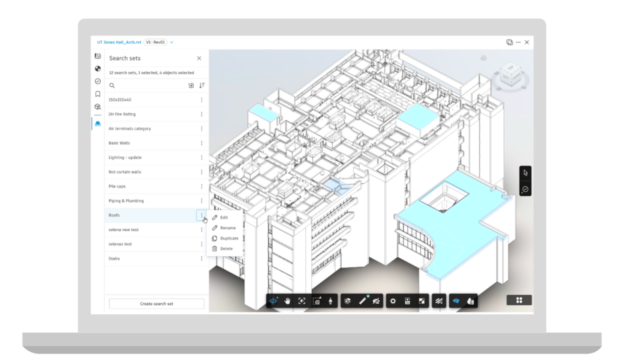Screen dimensions: 632x364
Task: Select the Lighting - update search set
Action: 156,158
